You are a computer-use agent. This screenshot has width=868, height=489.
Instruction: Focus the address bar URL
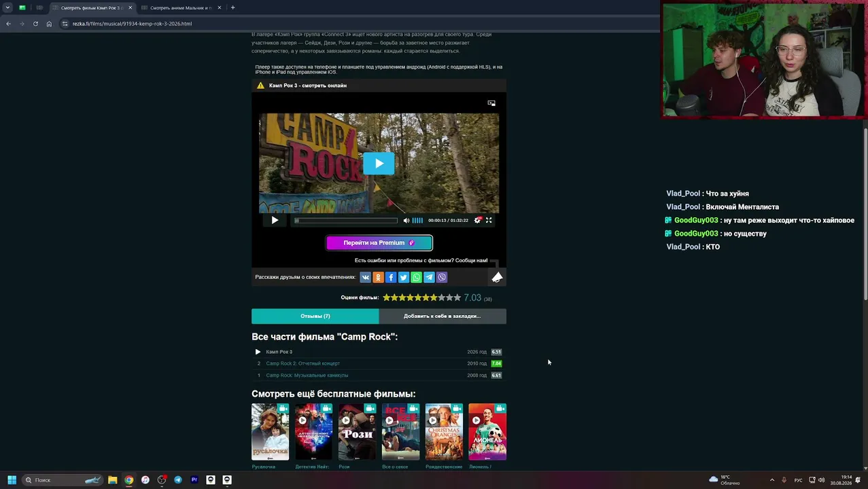[x=132, y=24]
